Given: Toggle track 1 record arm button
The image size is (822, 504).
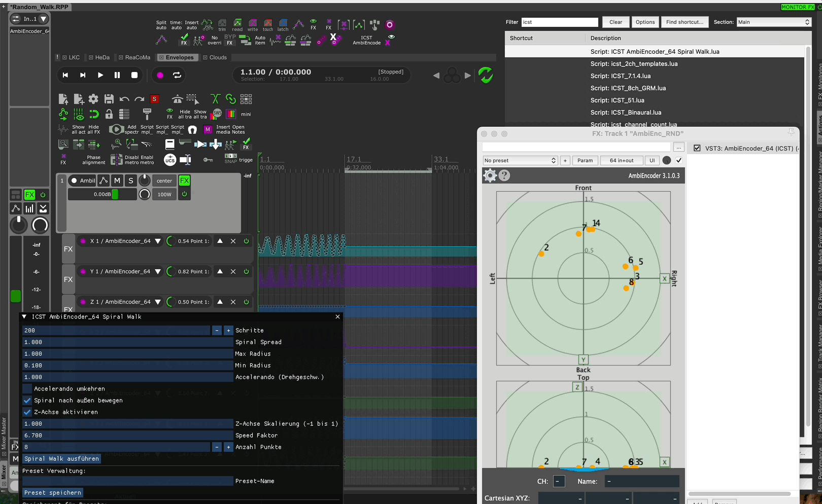Looking at the screenshot, I should pos(74,181).
